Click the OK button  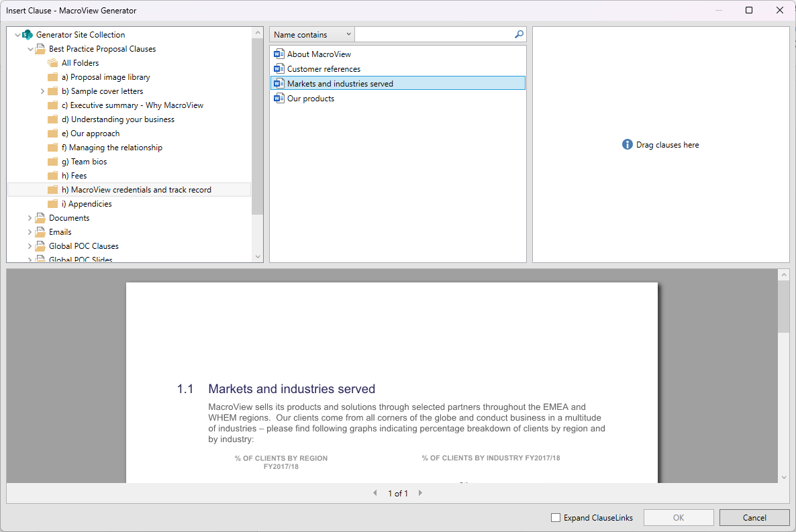679,518
